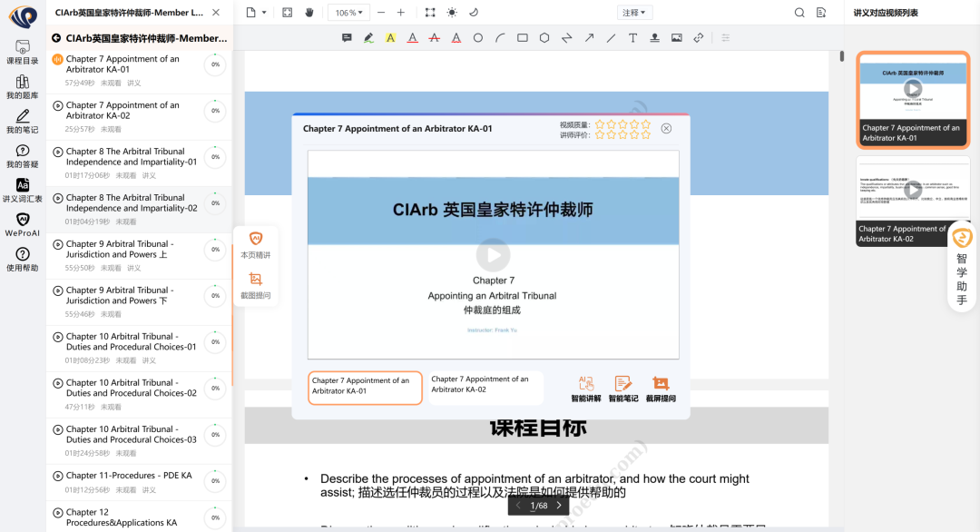Select the arrow drawing tool
980x532 pixels.
589,38
